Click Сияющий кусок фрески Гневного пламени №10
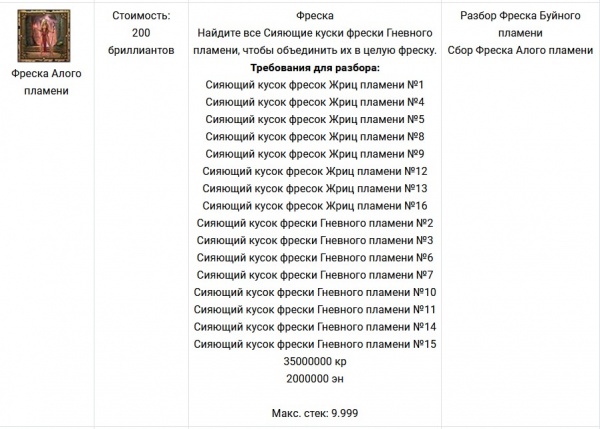 [315, 292]
